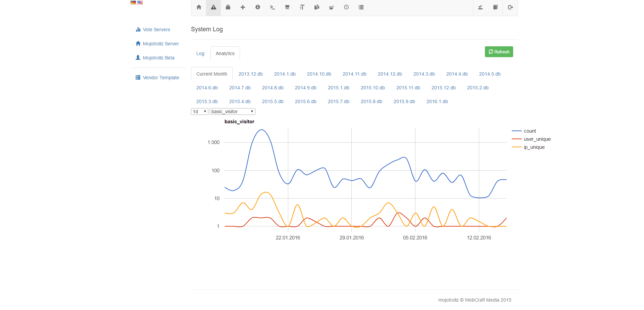Switch to the Log tab
Viewport: 644px width, 310px height.
(x=200, y=53)
